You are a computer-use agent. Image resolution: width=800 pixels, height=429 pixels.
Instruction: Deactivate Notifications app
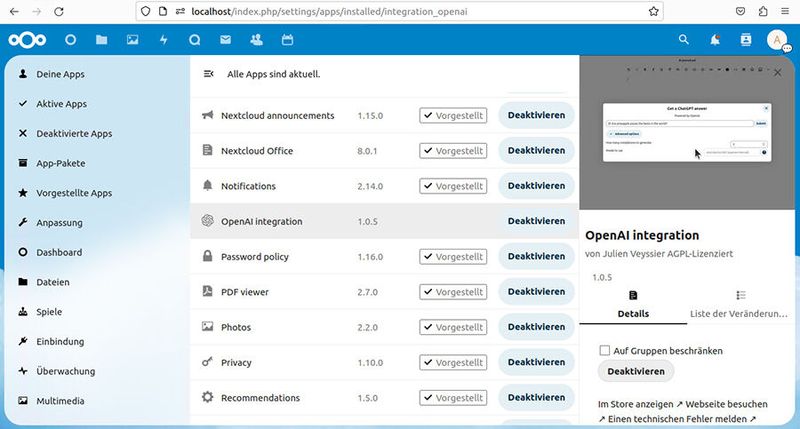[536, 186]
